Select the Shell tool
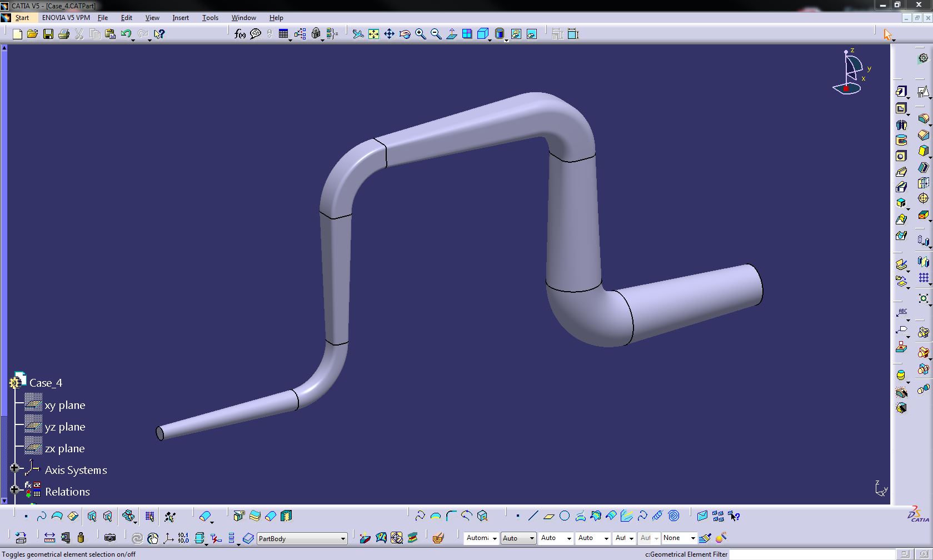Image resolution: width=933 pixels, height=560 pixels. tap(923, 167)
